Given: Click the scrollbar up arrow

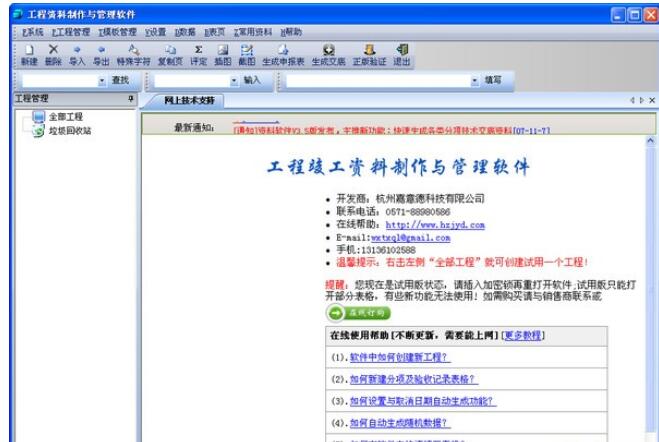Looking at the screenshot, I should [651, 141].
